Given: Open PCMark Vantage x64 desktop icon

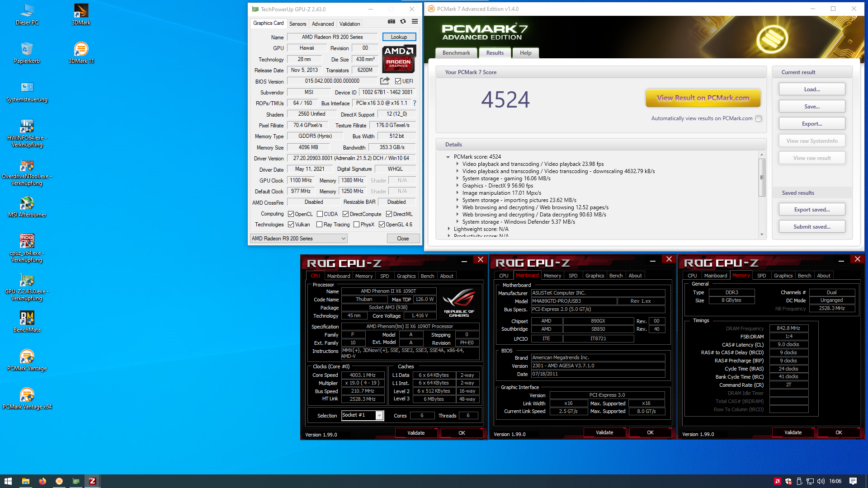Looking at the screenshot, I should point(27,399).
